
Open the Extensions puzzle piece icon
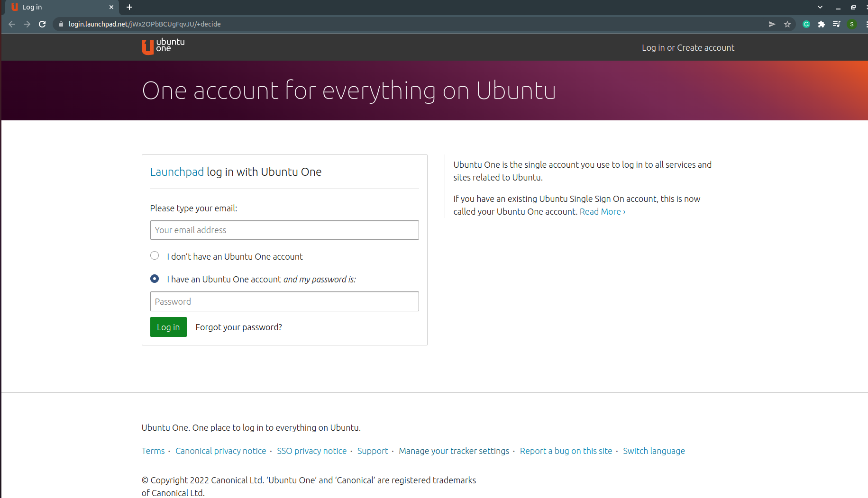[x=822, y=24]
